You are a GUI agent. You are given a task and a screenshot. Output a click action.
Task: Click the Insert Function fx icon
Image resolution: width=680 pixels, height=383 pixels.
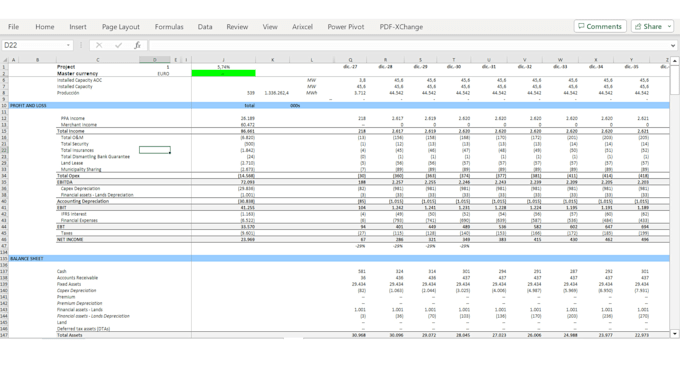click(x=137, y=45)
